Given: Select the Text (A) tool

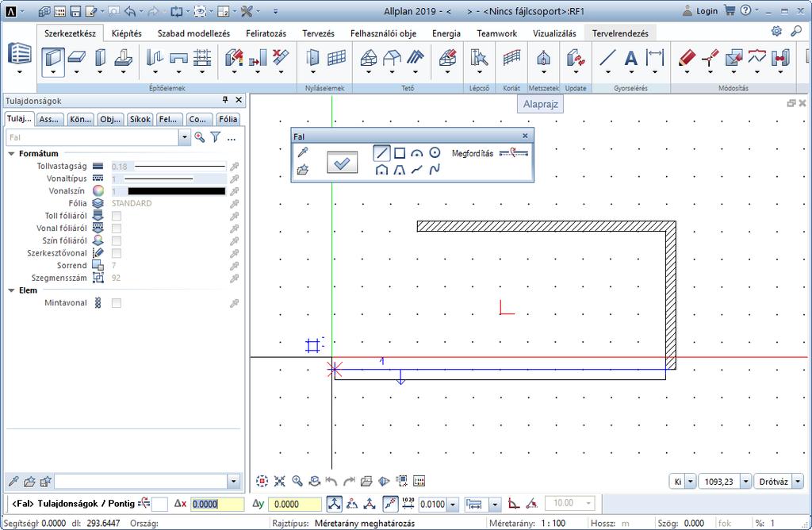Looking at the screenshot, I should click(x=630, y=57).
